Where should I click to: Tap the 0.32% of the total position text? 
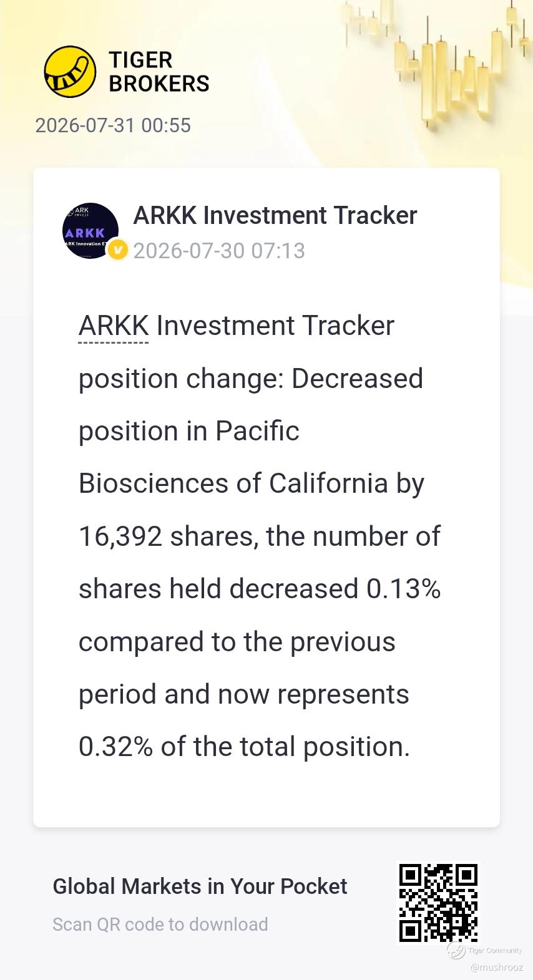pos(244,747)
